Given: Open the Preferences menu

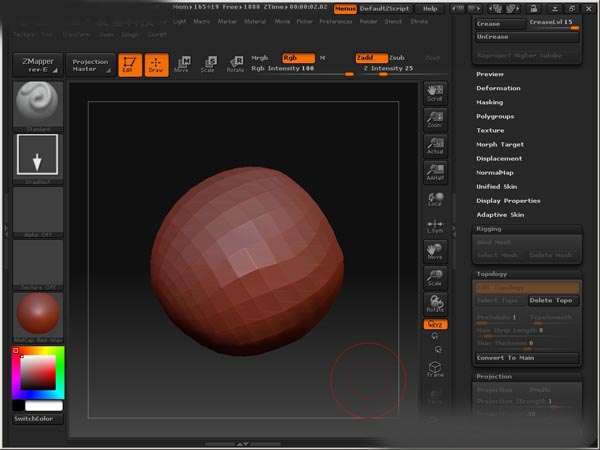Looking at the screenshot, I should (x=336, y=20).
